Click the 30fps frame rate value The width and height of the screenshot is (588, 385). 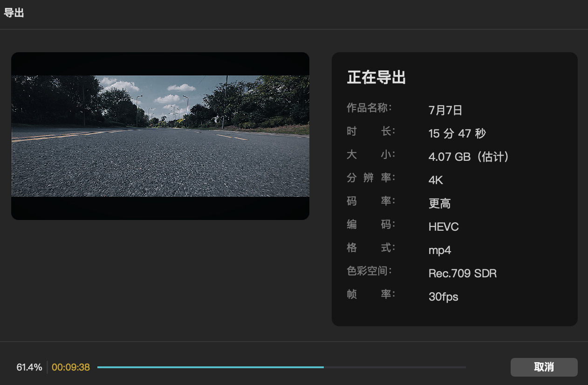[444, 297]
